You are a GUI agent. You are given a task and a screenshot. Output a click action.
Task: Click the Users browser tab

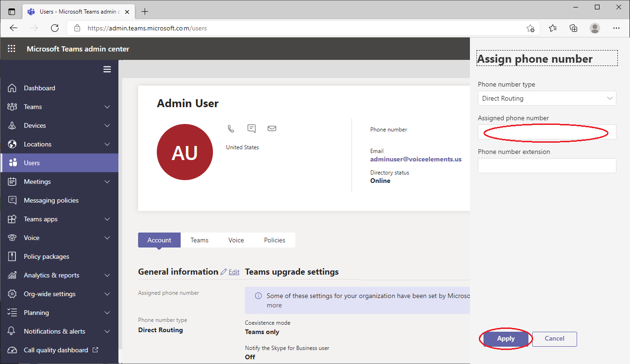[x=79, y=12]
